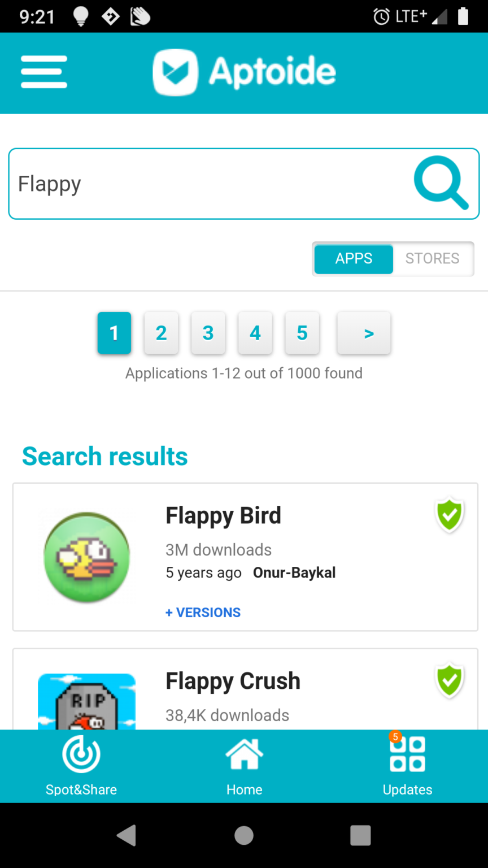Tap the magnifying glass search icon

[x=441, y=183]
